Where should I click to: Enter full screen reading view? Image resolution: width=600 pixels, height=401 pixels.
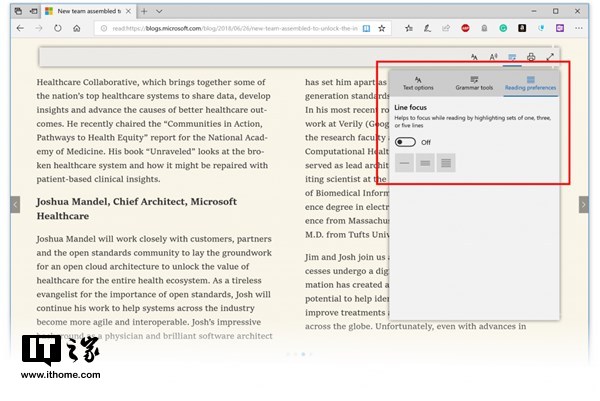550,57
